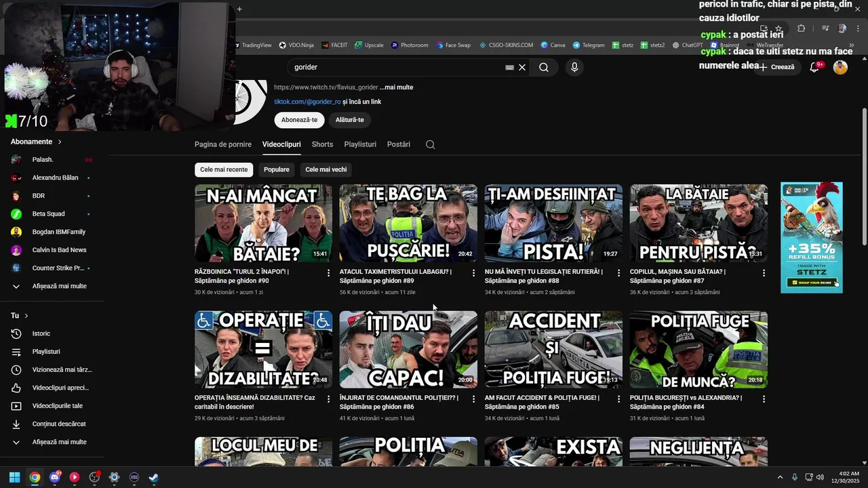
Task: Open Chrome media control icon
Action: 825,28
